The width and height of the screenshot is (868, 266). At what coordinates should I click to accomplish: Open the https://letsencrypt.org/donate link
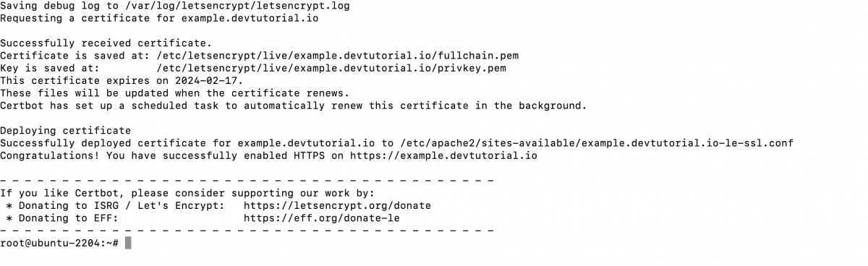[337, 205]
